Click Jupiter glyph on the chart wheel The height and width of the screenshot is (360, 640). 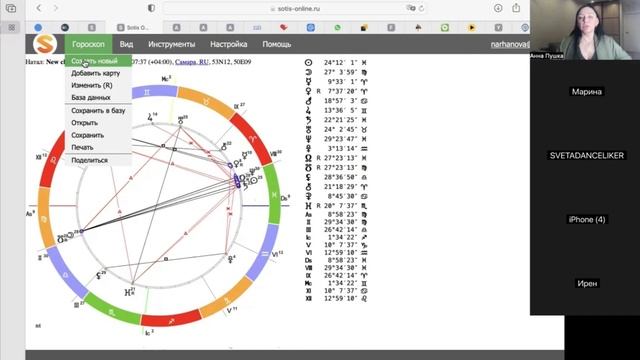coord(151,118)
